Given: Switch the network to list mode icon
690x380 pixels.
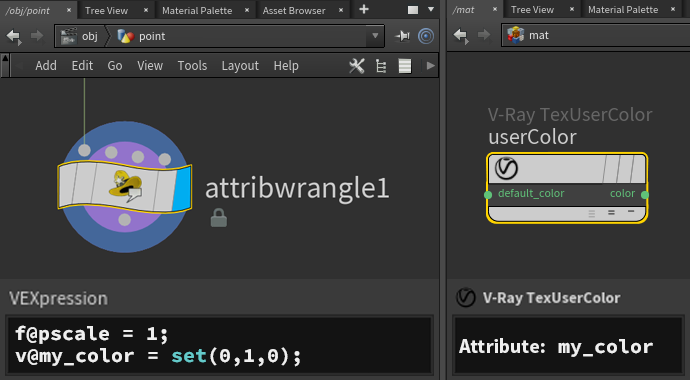Looking at the screenshot, I should point(405,66).
